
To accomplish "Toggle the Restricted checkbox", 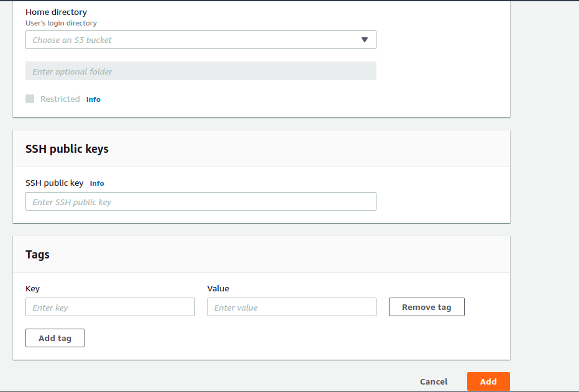I will pyautogui.click(x=30, y=99).
